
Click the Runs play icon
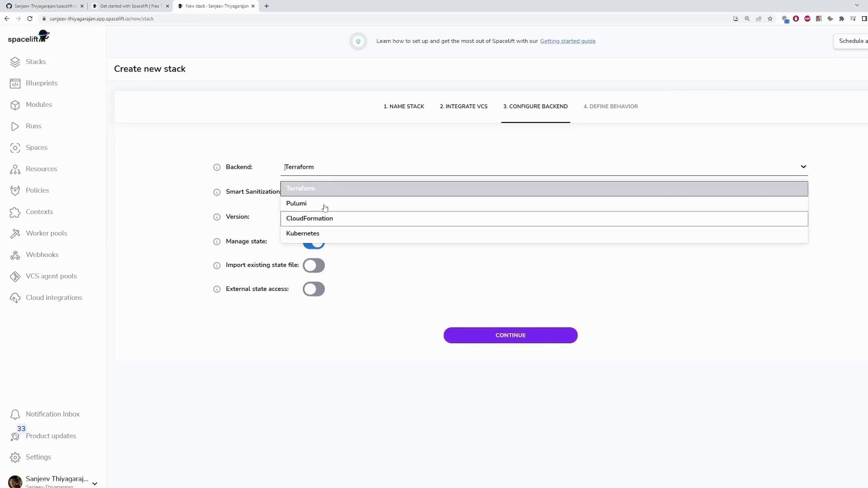pos(15,127)
